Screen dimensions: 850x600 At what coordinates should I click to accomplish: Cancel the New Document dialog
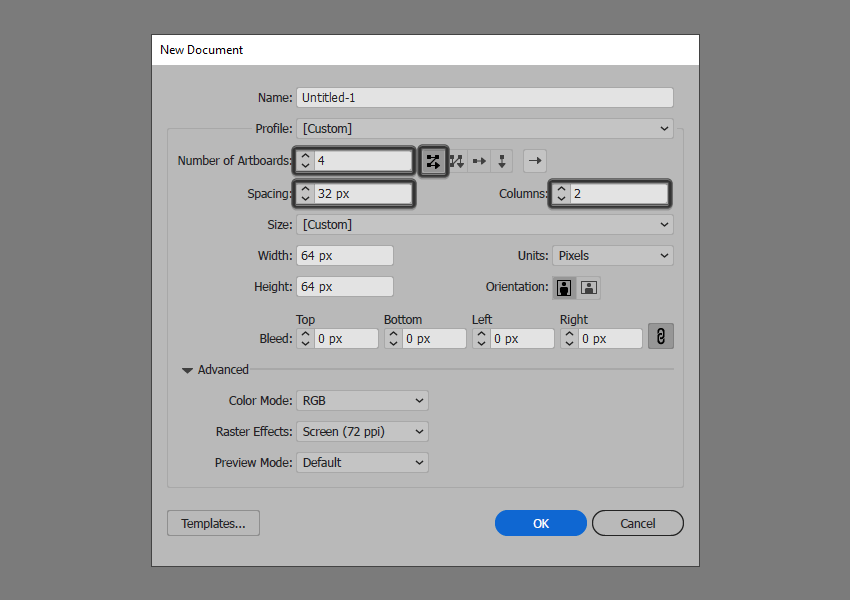click(x=638, y=523)
